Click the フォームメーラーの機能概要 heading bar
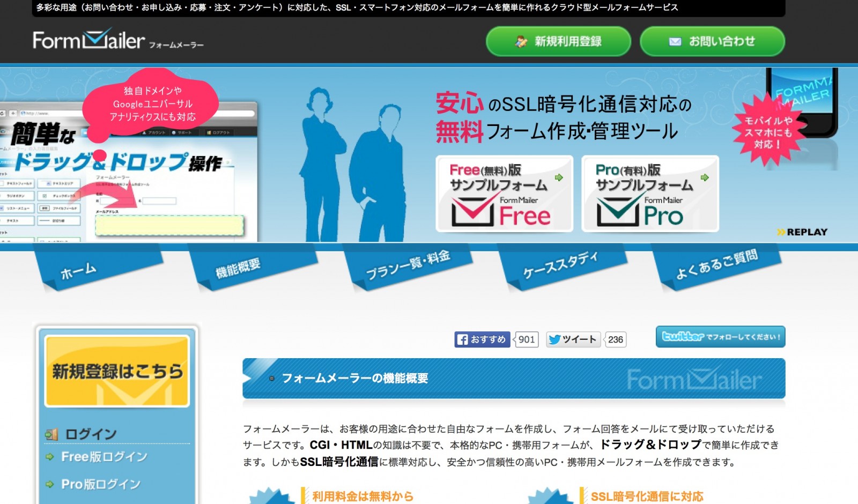 click(x=514, y=379)
